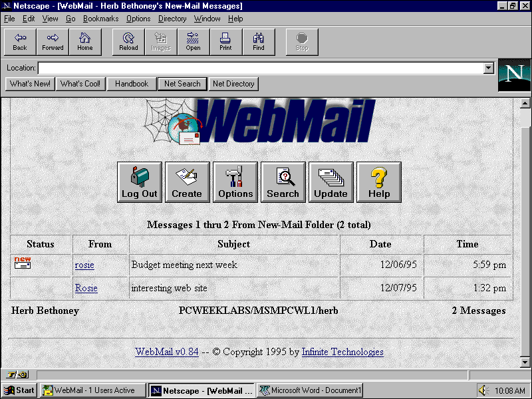Click the Handbook button
The image size is (532, 399).
pyautogui.click(x=132, y=84)
